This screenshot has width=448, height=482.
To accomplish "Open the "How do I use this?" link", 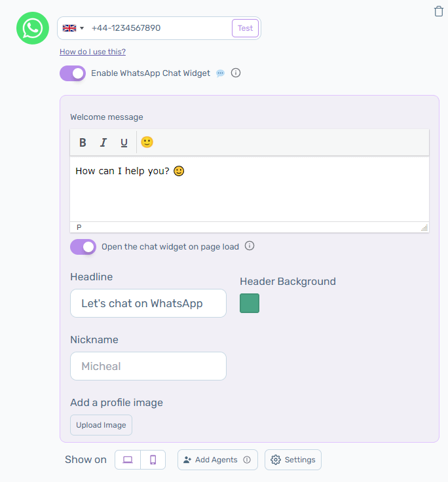I will (92, 52).
